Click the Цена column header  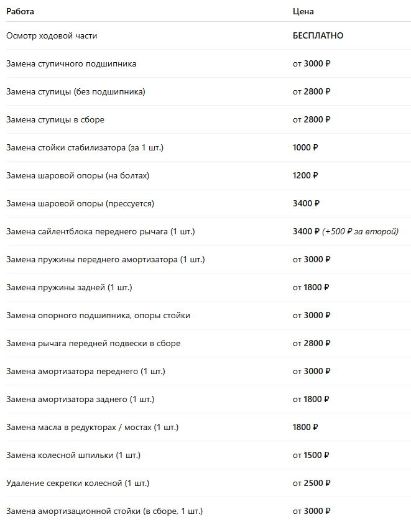tap(303, 12)
